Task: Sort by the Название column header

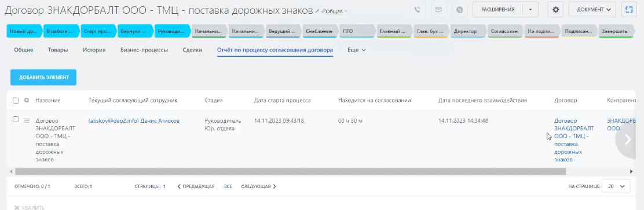Action: click(x=48, y=100)
